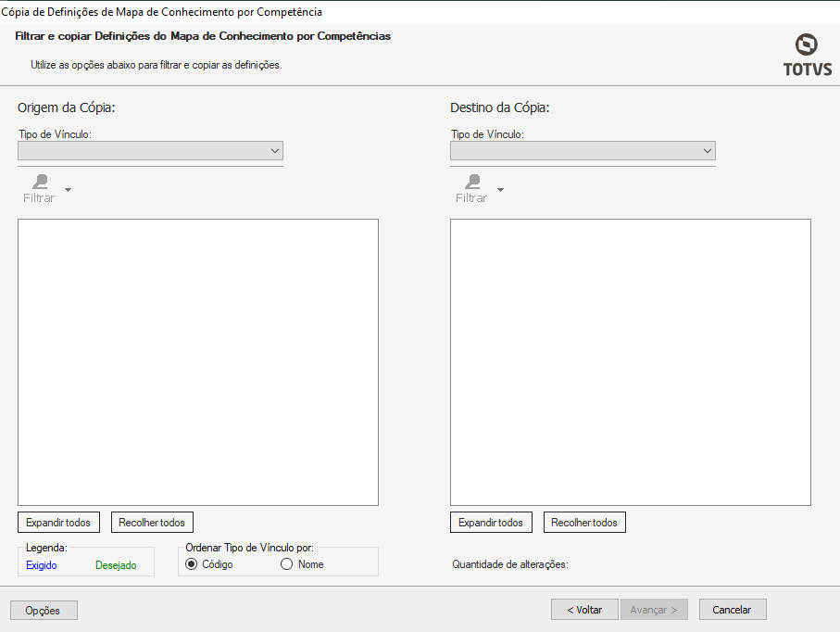
Task: Click inside the origin tree list area
Action: (198, 361)
